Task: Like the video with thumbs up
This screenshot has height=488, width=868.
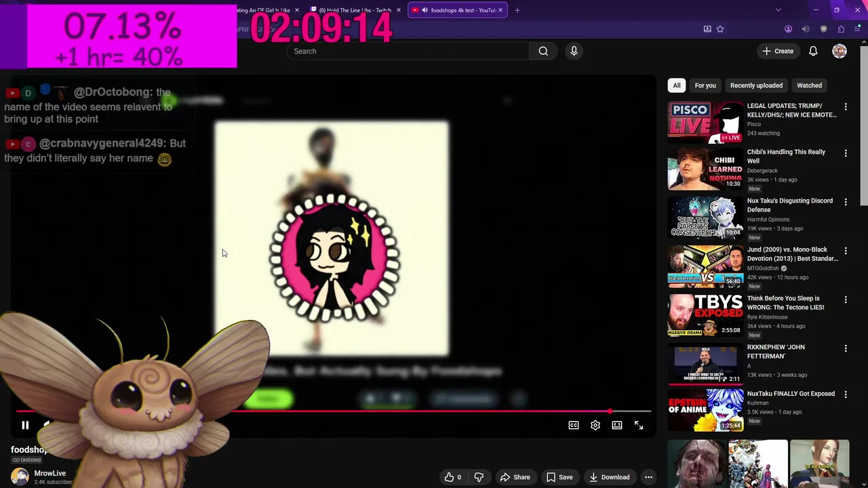Action: (453, 477)
